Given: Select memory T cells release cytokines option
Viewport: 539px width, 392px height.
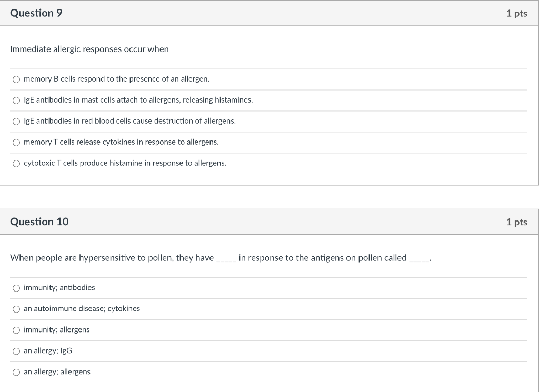Looking at the screenshot, I should click(16, 143).
